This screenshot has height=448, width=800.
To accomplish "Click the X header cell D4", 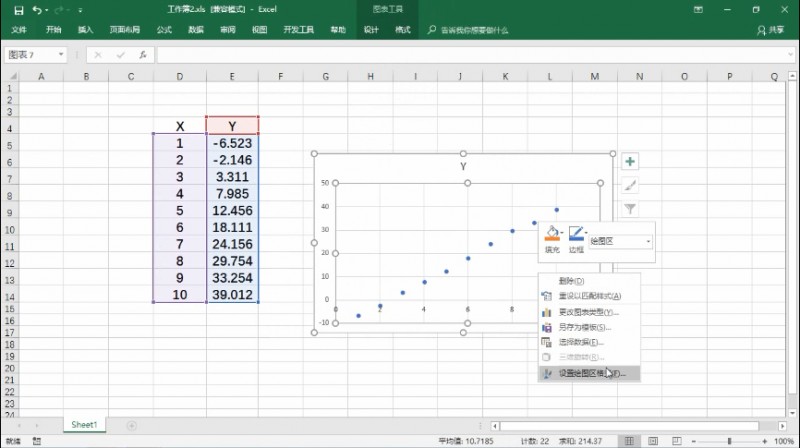I will tap(180, 126).
